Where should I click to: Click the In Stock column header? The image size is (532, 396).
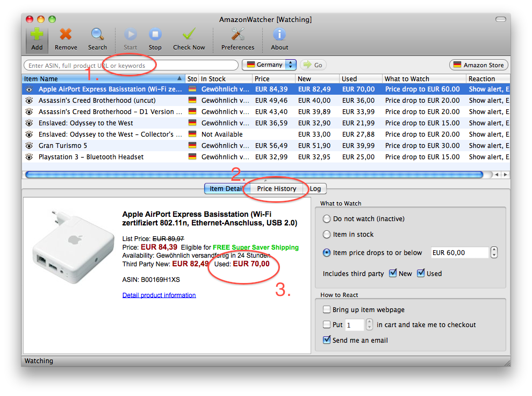tap(225, 79)
